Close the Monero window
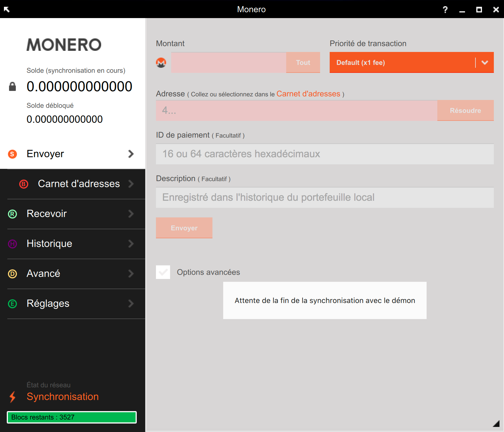 496,10
